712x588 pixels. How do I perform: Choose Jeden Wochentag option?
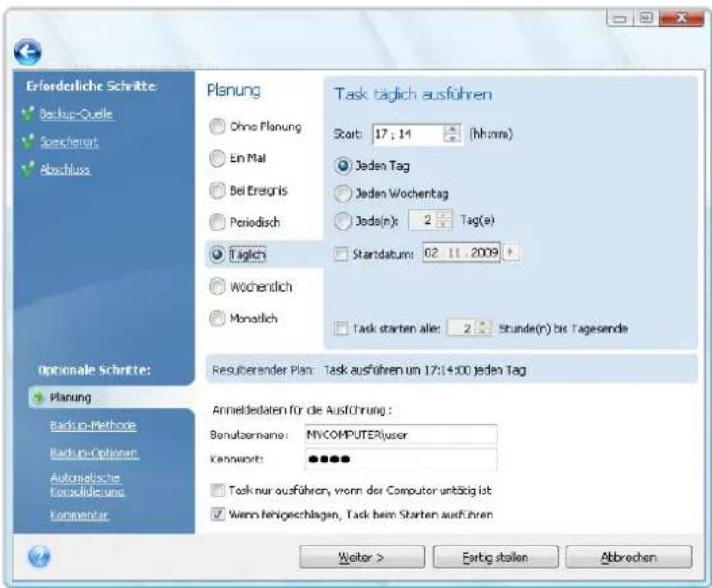tap(342, 194)
